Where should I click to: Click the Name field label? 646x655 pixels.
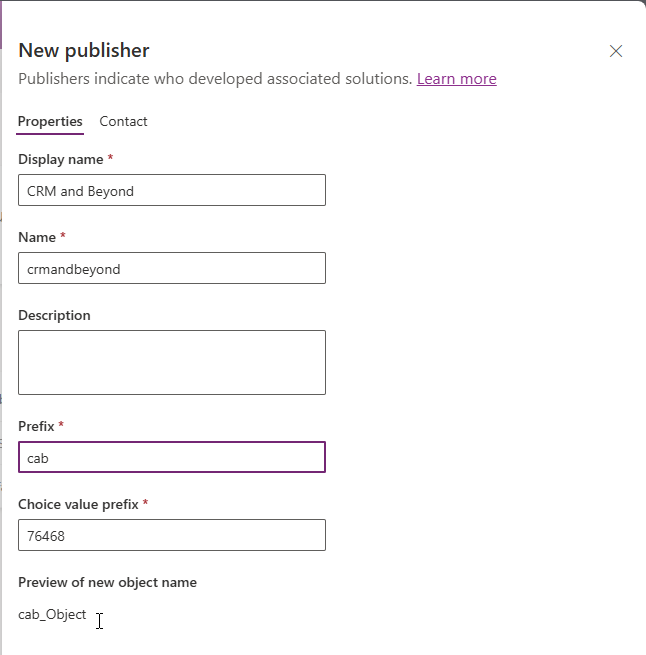37,237
